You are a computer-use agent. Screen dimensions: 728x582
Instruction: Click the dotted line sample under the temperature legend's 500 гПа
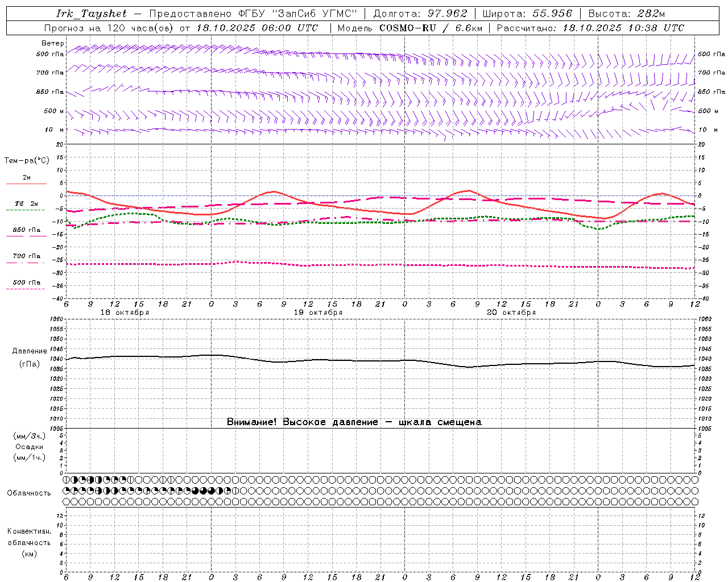pyautogui.click(x=26, y=289)
